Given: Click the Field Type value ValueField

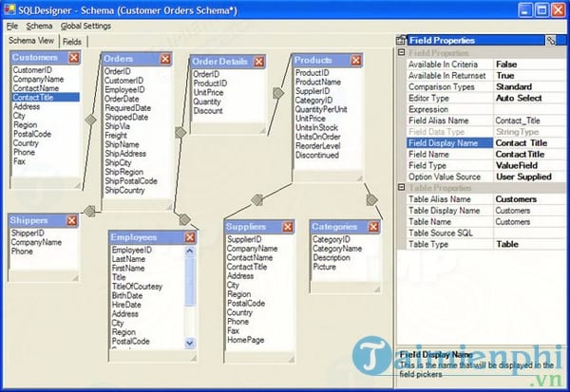Looking at the screenshot, I should pyautogui.click(x=529, y=166).
